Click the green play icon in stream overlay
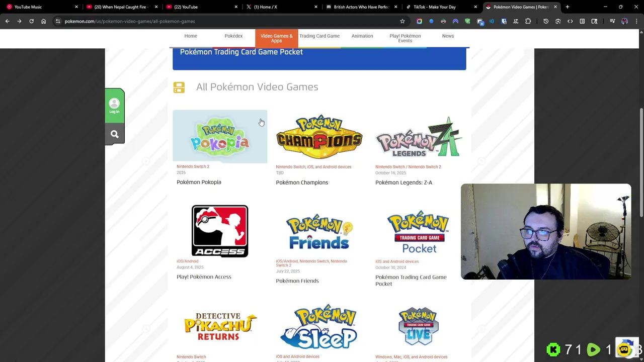The width and height of the screenshot is (644, 362). 593,349
